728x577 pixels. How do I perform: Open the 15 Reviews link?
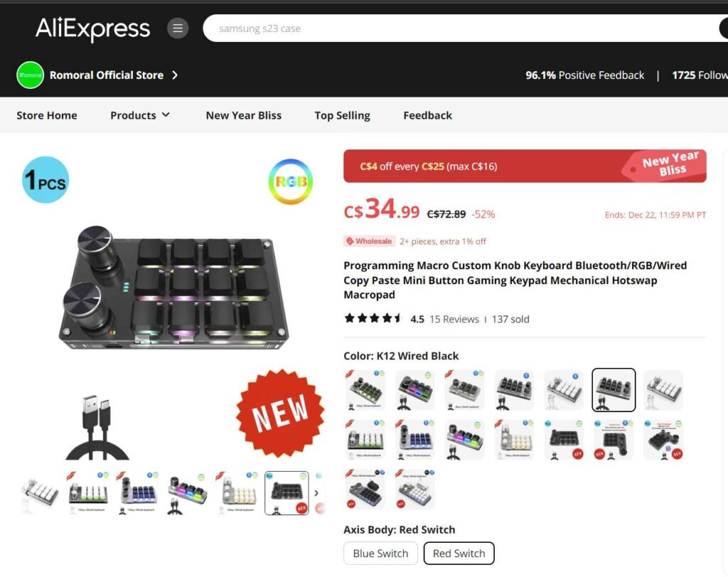[x=454, y=319]
